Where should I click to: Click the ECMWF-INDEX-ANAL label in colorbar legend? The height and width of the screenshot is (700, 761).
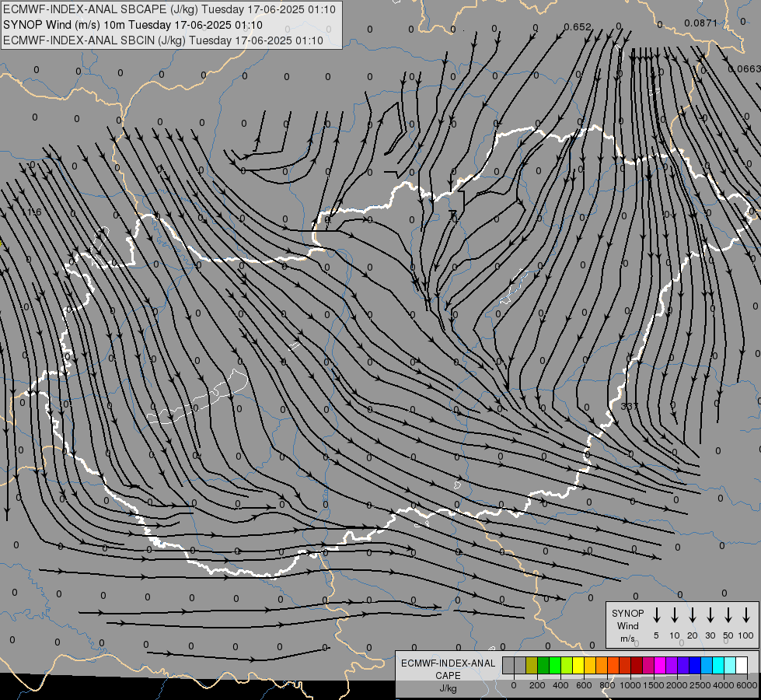[x=448, y=663]
